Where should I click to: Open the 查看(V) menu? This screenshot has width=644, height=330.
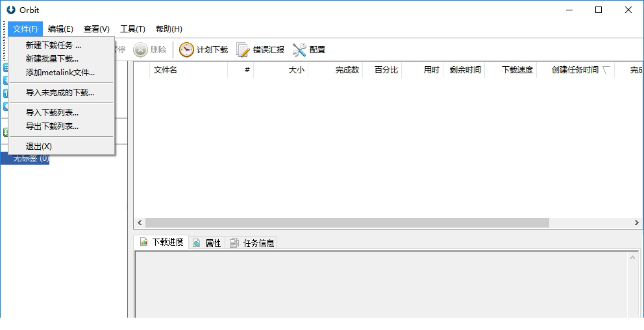(97, 29)
